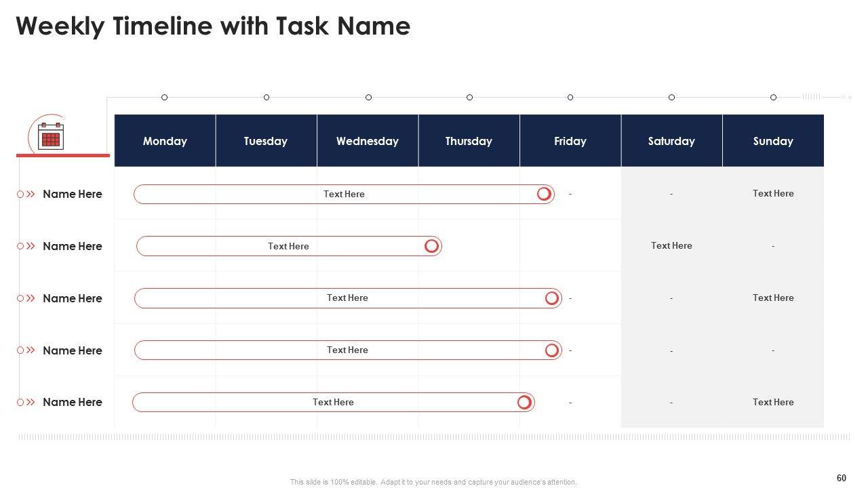Click the red circle ending the fifth row bar
Viewport: 868px width, 488px height.
pos(524,402)
